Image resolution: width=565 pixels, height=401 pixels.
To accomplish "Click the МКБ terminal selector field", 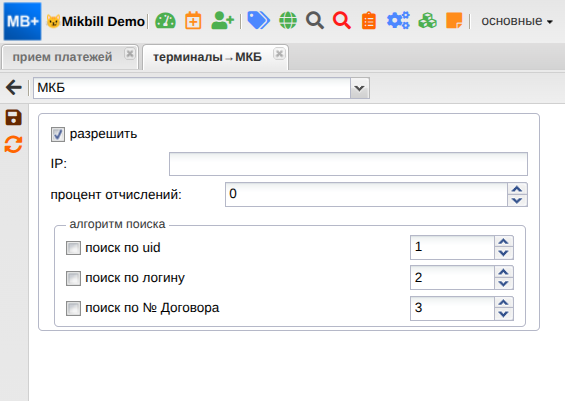I will 192,88.
